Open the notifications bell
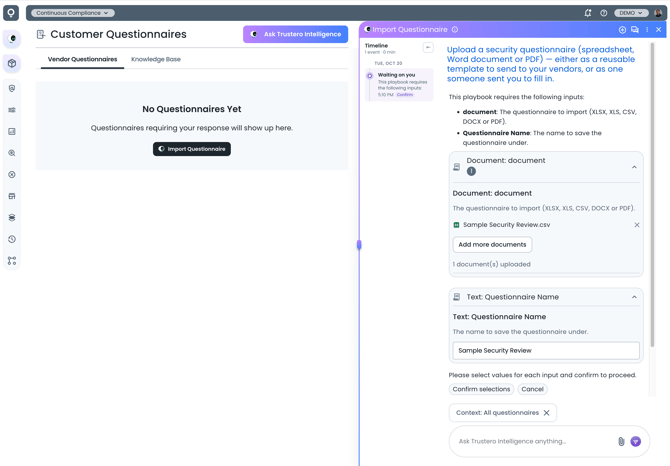Image resolution: width=670 pixels, height=466 pixels. (x=588, y=13)
